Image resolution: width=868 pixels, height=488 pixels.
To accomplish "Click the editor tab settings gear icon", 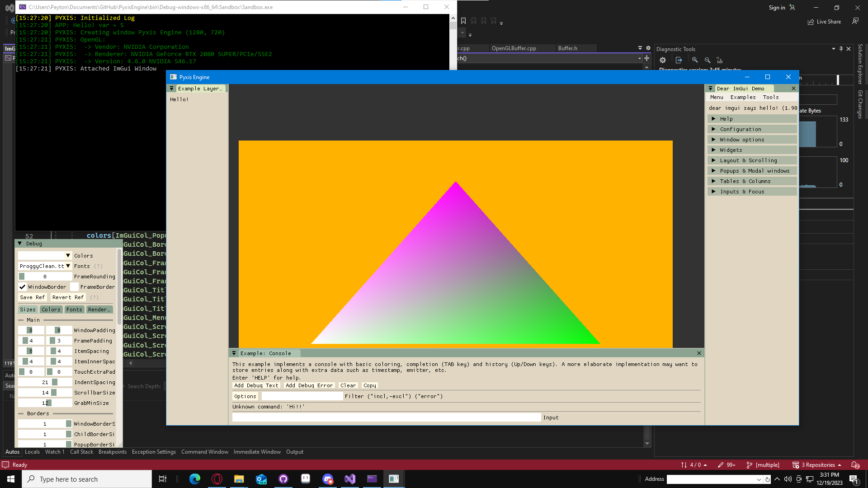I will coord(648,48).
